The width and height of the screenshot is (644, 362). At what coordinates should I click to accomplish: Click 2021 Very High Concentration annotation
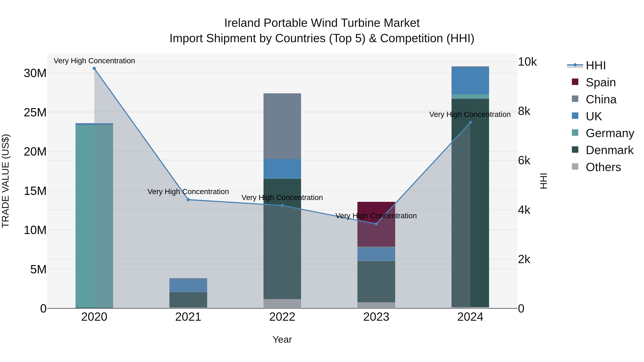click(188, 192)
